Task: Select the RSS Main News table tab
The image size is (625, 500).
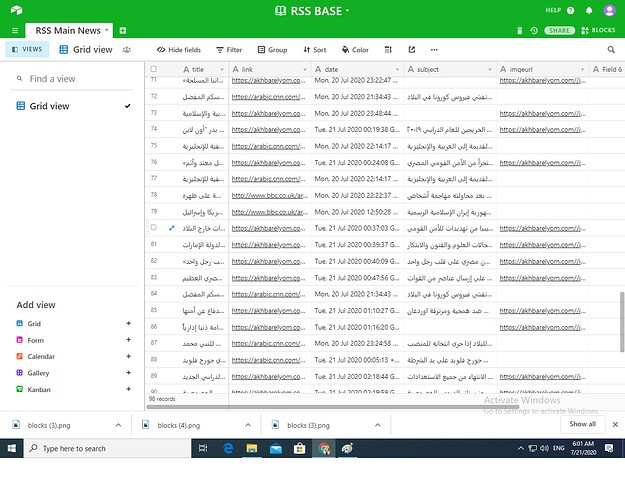Action: [67, 30]
